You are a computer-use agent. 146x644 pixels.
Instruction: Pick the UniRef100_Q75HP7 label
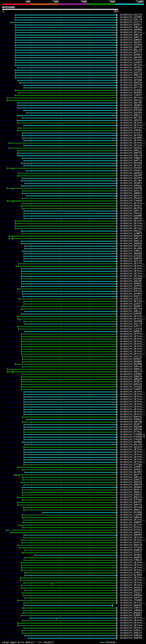131,467
